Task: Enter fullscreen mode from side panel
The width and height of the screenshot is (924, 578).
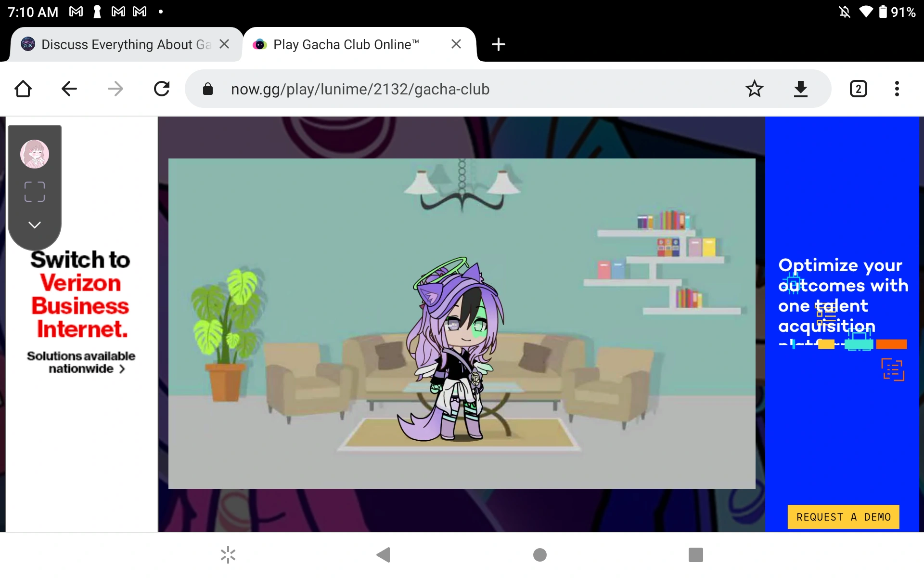Action: pyautogui.click(x=35, y=192)
